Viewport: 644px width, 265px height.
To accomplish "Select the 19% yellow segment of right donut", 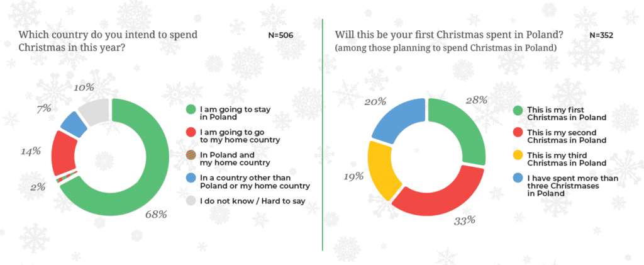I will click(384, 169).
